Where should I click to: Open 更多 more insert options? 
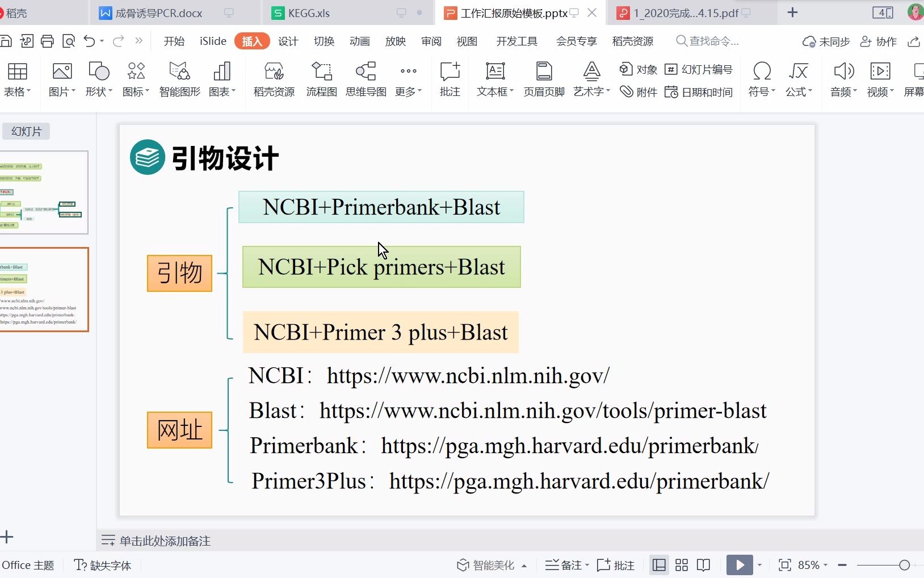409,79
